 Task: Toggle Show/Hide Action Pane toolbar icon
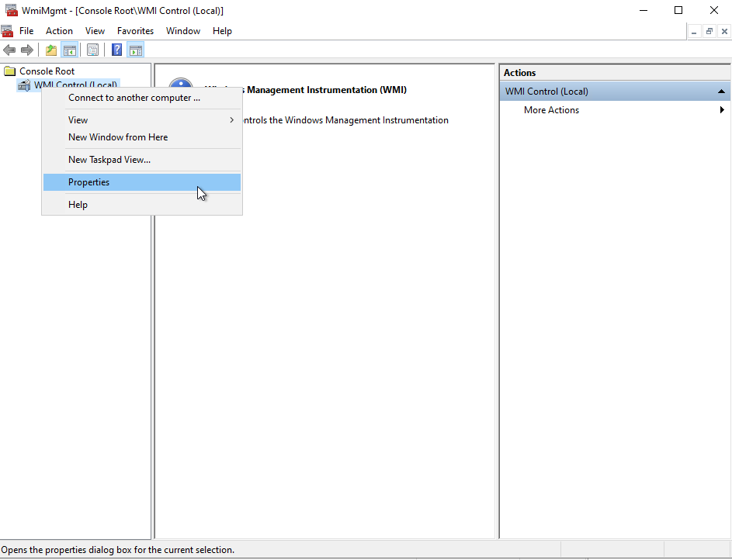click(x=136, y=50)
